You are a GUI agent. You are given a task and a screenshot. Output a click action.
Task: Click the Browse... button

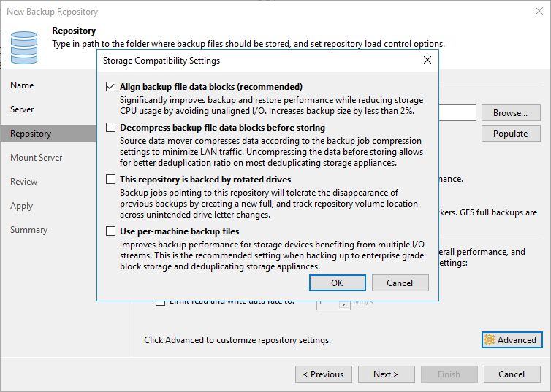pos(511,113)
